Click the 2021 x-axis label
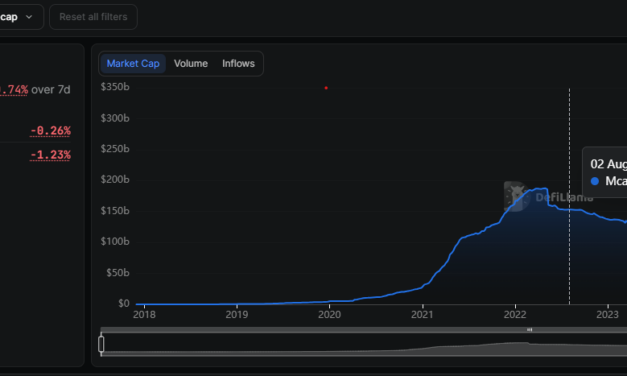 coord(422,314)
